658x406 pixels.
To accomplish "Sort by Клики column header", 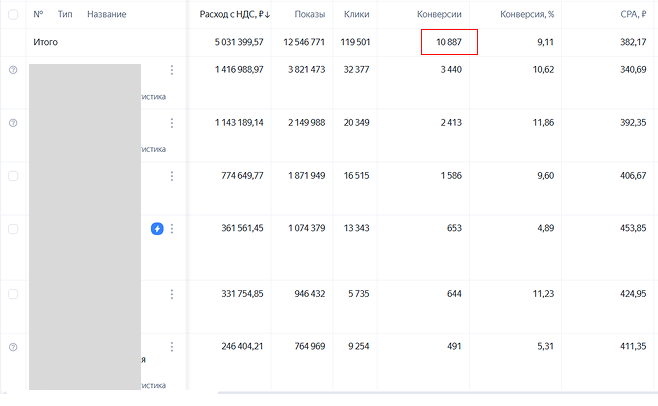I will click(357, 14).
